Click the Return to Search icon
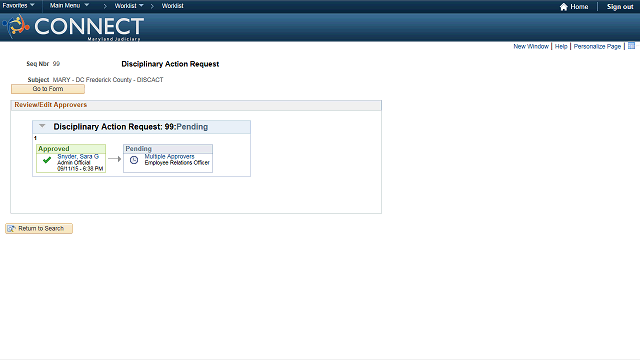Viewport: 640px width, 360px height. [x=11, y=229]
